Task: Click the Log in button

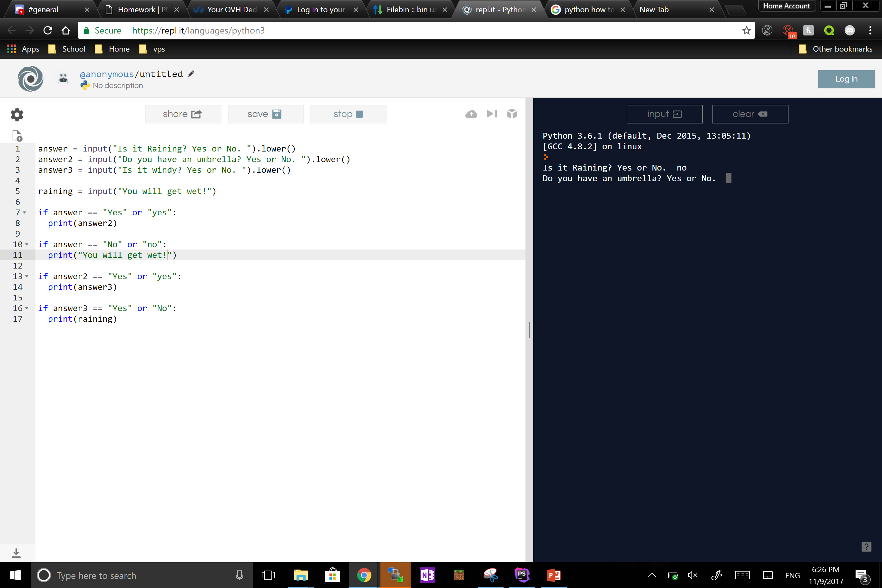Action: click(x=846, y=79)
